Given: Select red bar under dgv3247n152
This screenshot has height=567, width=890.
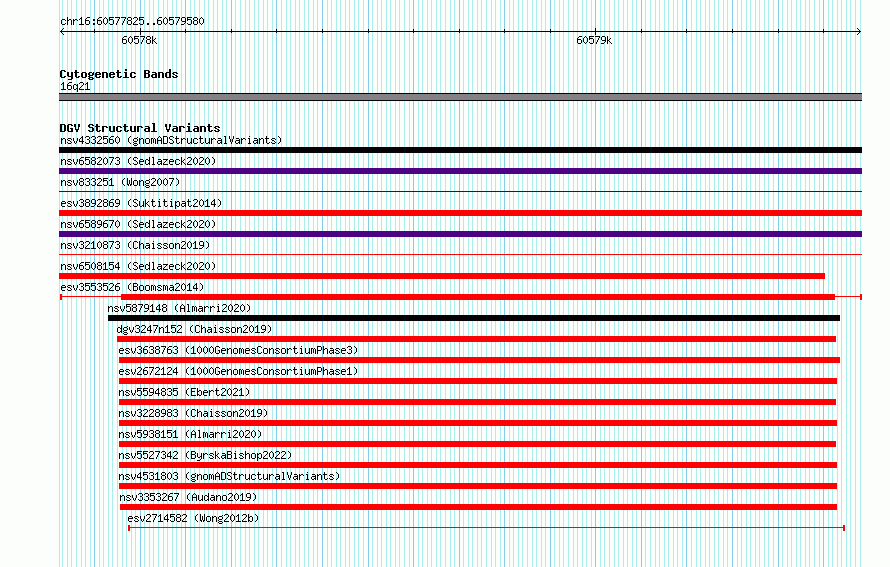Looking at the screenshot, I should 476,339.
